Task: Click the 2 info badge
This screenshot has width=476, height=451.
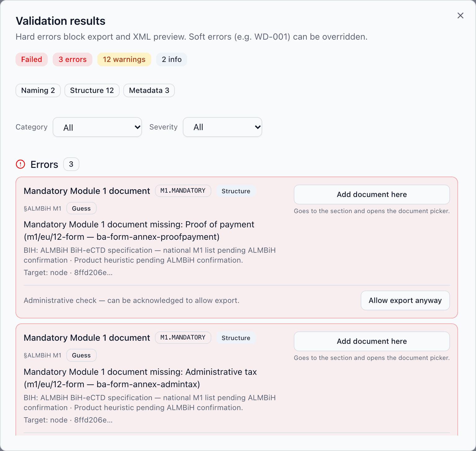Action: (172, 59)
